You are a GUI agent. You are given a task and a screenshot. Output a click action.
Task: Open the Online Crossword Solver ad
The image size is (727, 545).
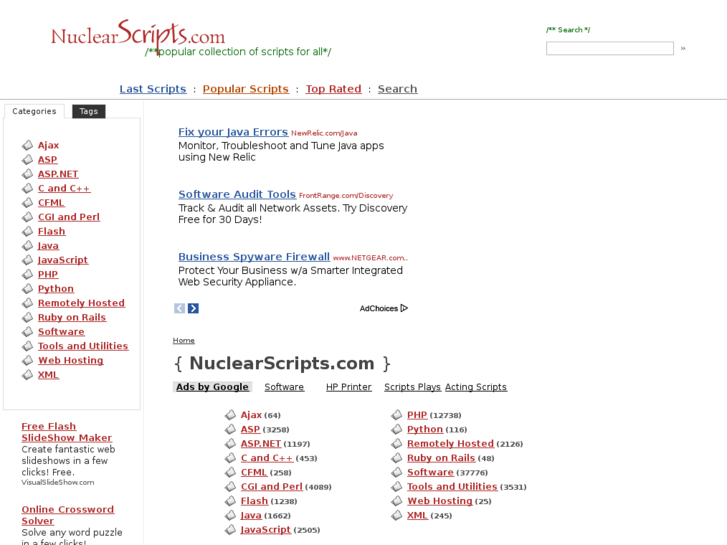[67, 515]
